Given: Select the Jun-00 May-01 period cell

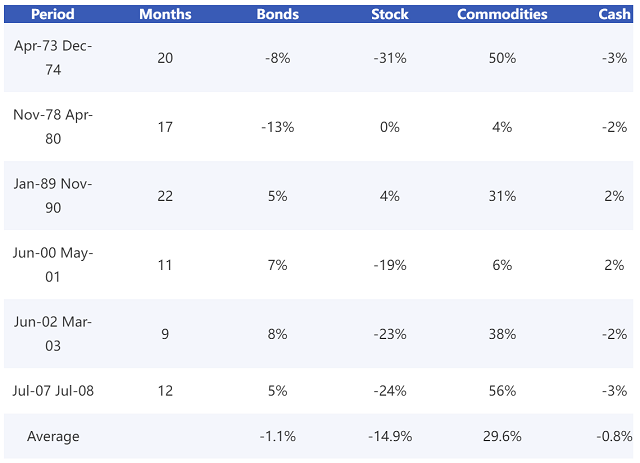Looking at the screenshot, I should pyautogui.click(x=53, y=265).
